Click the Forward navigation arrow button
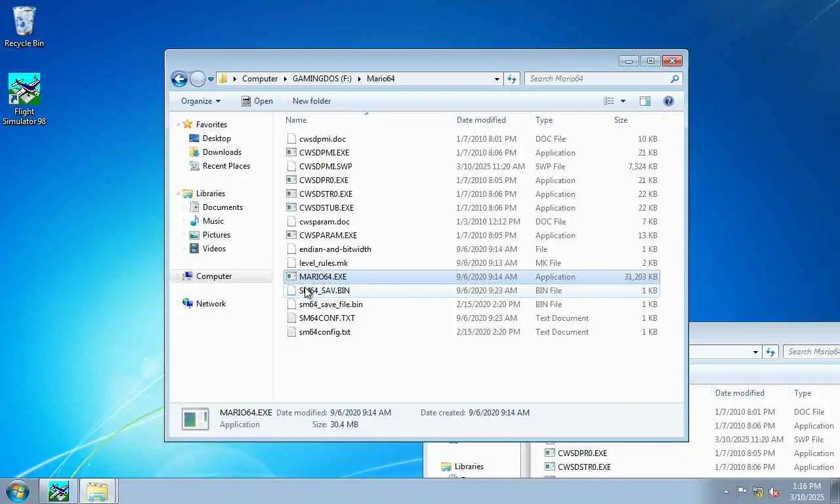Viewport: 840px width, 504px height. point(198,79)
